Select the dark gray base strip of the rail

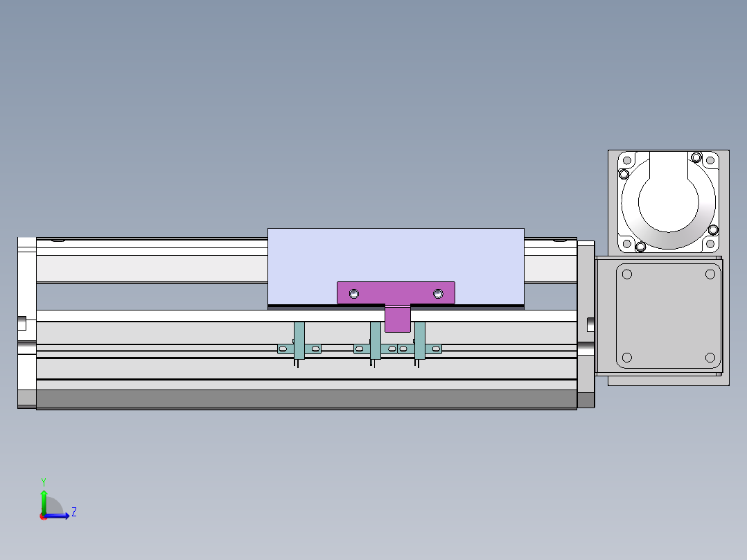coord(306,399)
